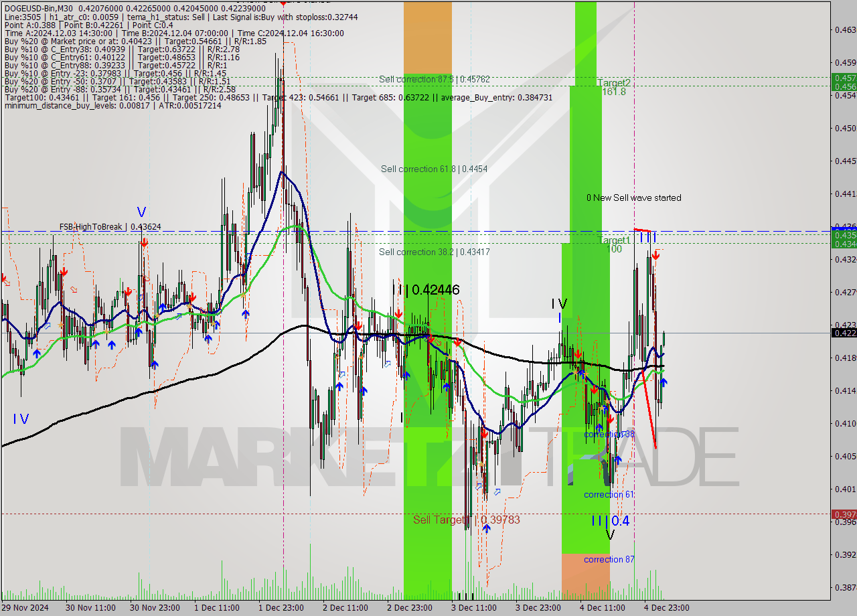Click the orange zone below the second green band
Screen dimensions: 857x616
(586, 576)
